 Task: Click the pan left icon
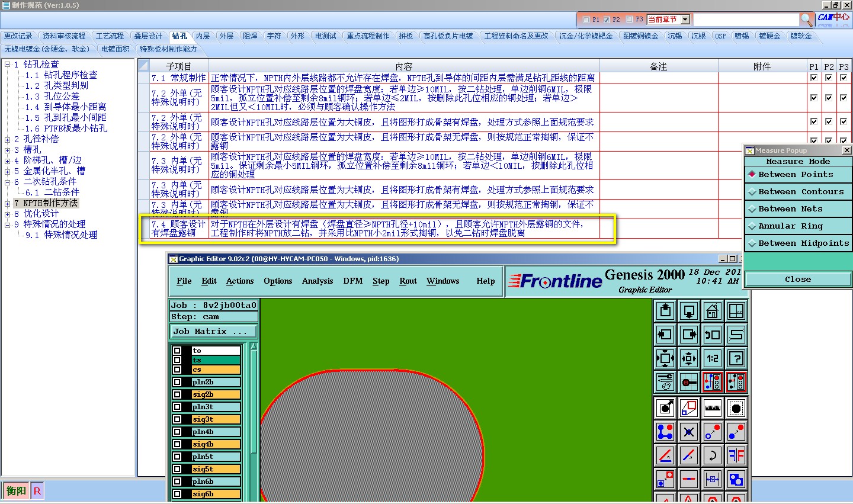(665, 335)
